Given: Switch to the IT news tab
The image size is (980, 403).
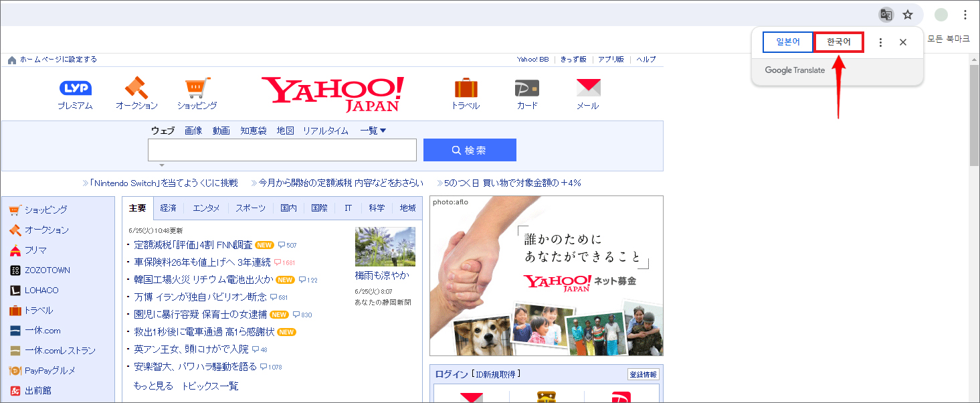Looking at the screenshot, I should tap(349, 208).
